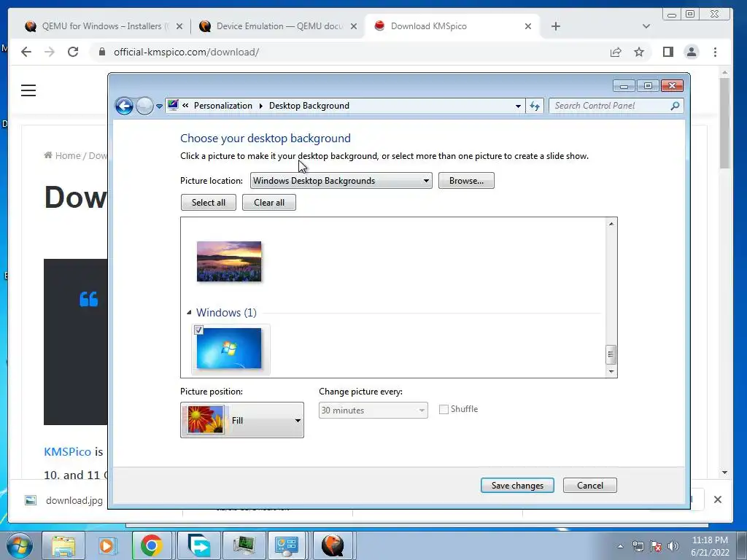This screenshot has height=560, width=747.
Task: Go back in Control Panel navigation
Action: pyautogui.click(x=124, y=106)
